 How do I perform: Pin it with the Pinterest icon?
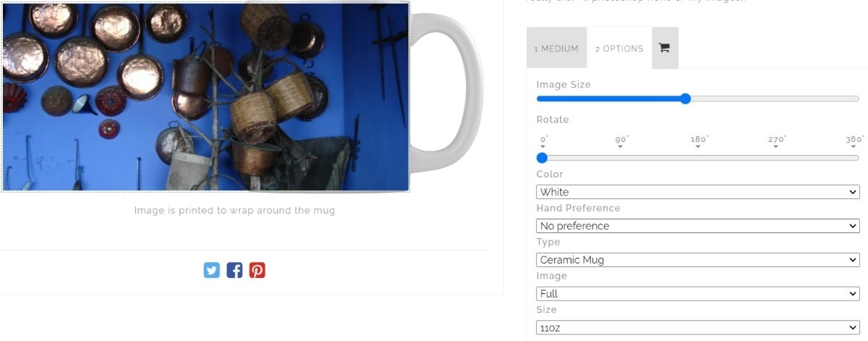tap(258, 270)
